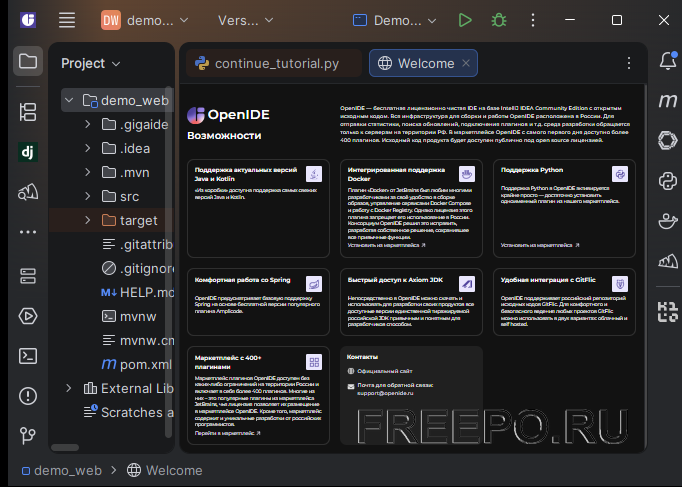
Task: Open the stacked server-boxes tool window
Action: [28, 276]
